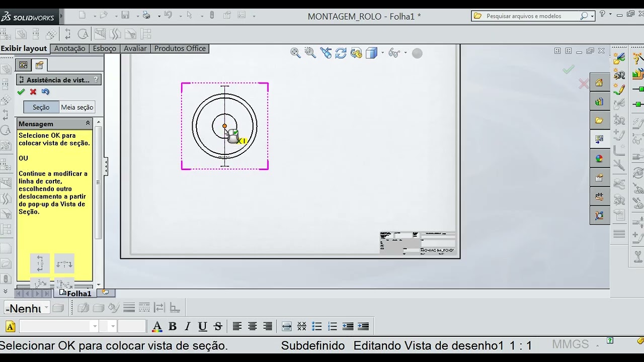Click the blue undo arrow in Assistência panel
This screenshot has width=644, height=362.
point(46,92)
